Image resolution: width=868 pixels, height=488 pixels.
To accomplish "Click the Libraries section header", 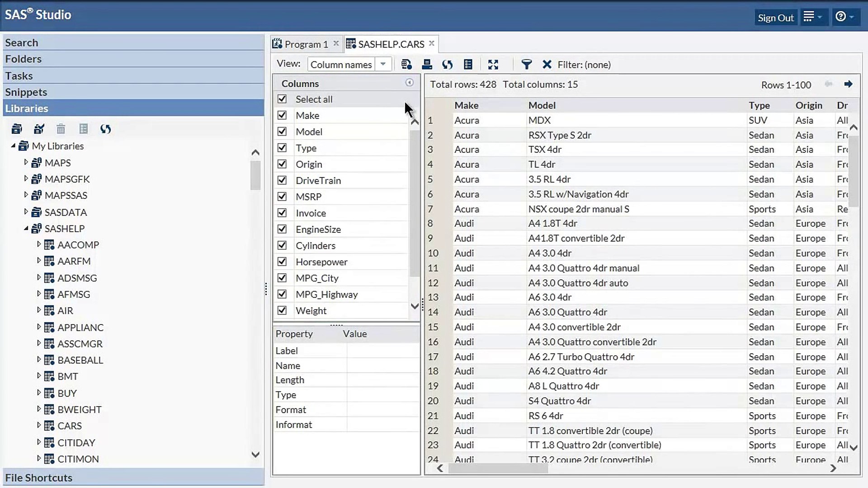I will coord(133,108).
